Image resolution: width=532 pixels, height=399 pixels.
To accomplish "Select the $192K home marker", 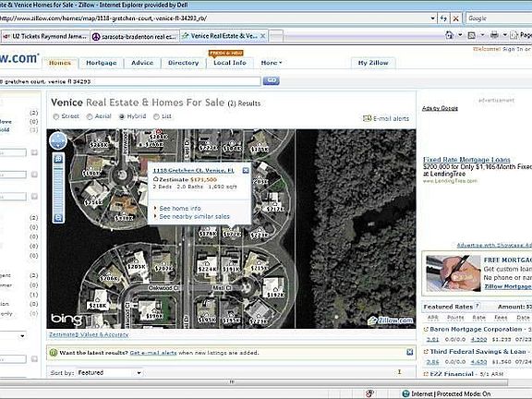I will click(x=275, y=293).
